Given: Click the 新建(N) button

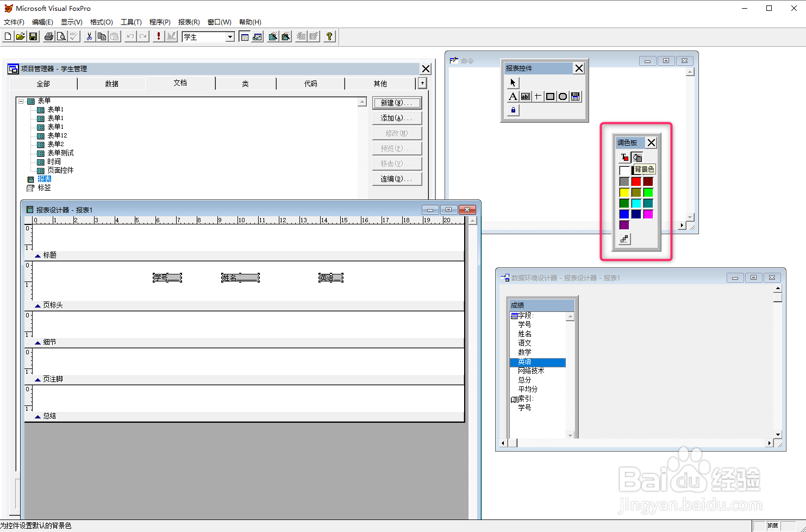Looking at the screenshot, I should 397,103.
